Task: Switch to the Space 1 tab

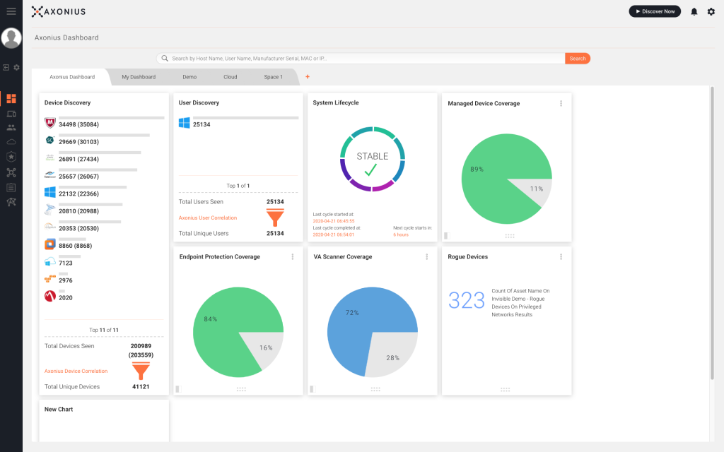Action: pos(273,77)
